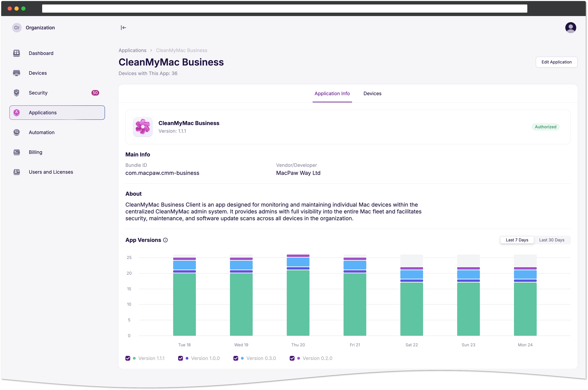Click CleanMyMac Business breadcrumb text
The image size is (588, 390).
[181, 50]
